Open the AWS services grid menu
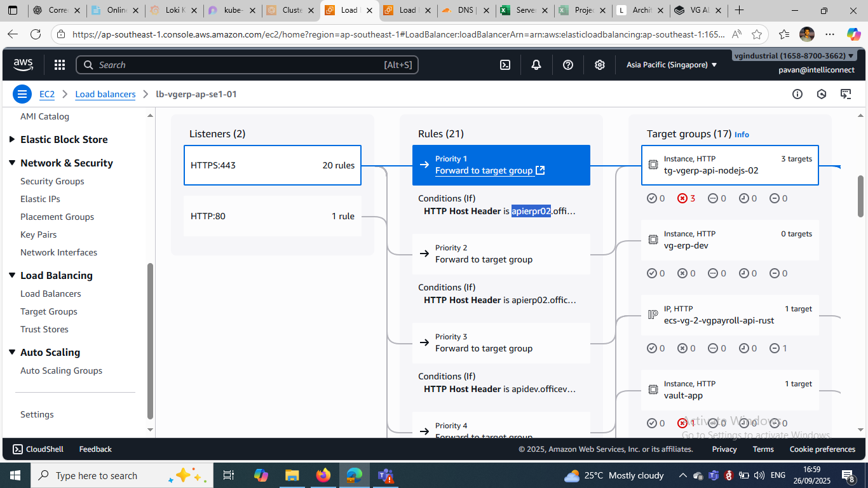Image resolution: width=868 pixels, height=488 pixels. coord(60,65)
